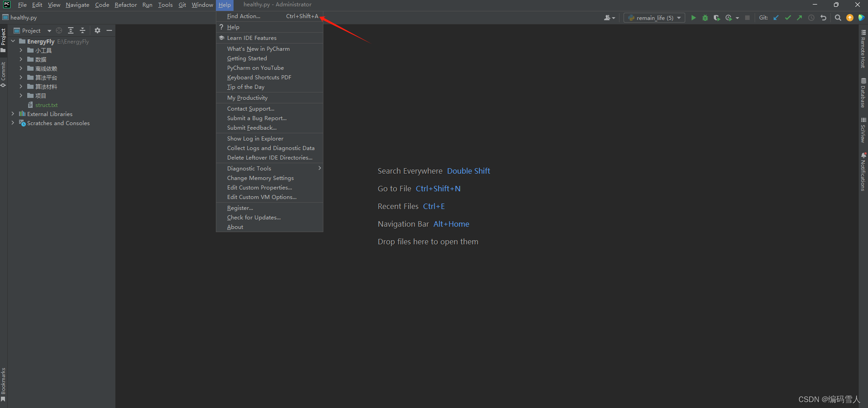Click Select Opened File crosshair icon
This screenshot has width=868, height=408.
[59, 30]
